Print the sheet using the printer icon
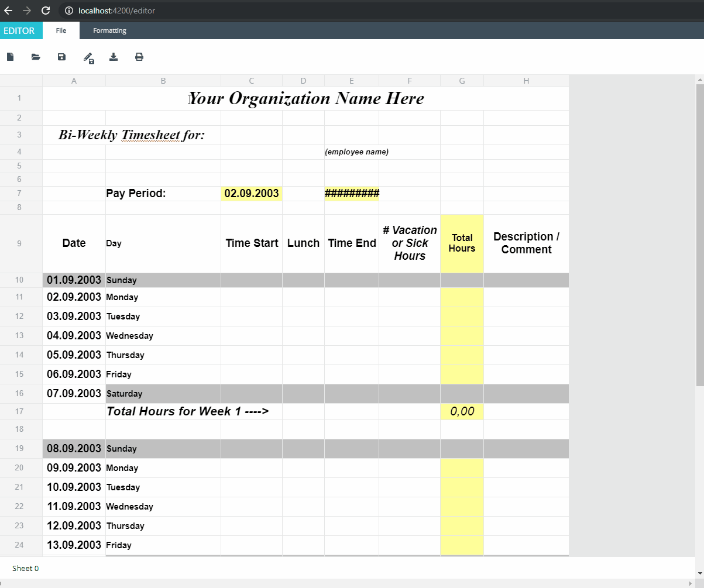 139,57
